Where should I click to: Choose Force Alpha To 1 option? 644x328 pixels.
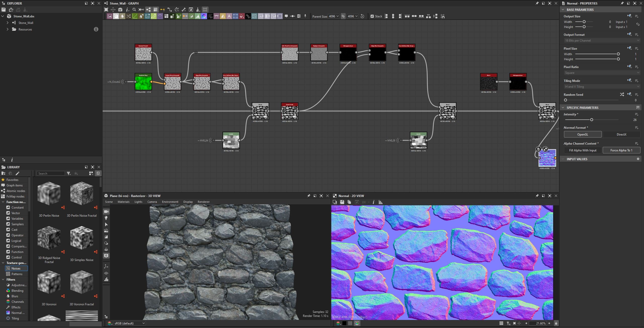[621, 150]
